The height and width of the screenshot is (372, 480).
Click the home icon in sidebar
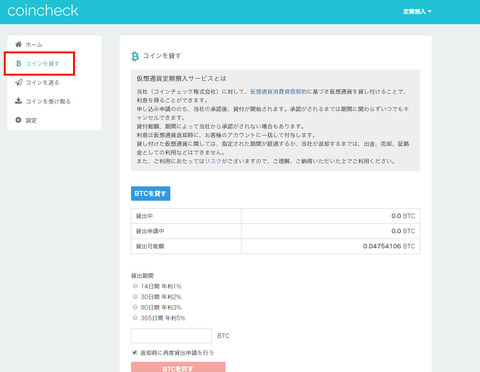[x=18, y=44]
